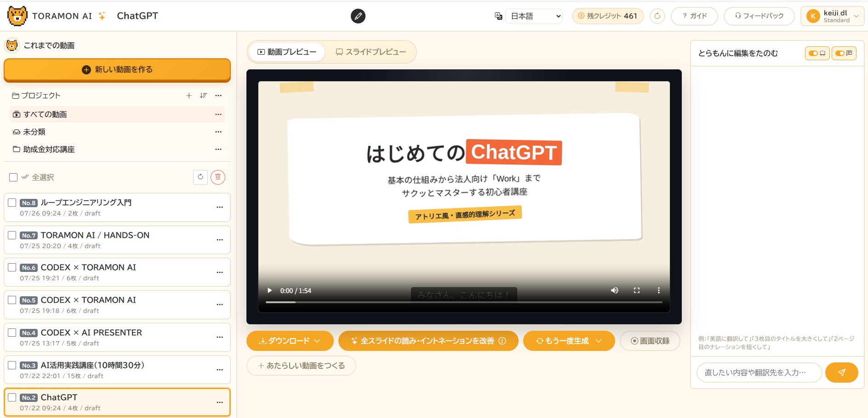Open the 日本語 language dropdown
The height and width of the screenshot is (418, 868).
click(534, 16)
